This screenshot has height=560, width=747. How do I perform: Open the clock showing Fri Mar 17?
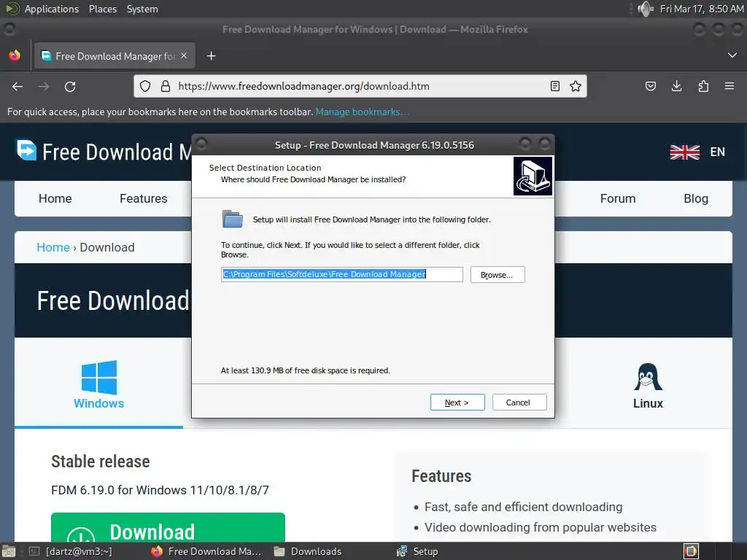702,9
